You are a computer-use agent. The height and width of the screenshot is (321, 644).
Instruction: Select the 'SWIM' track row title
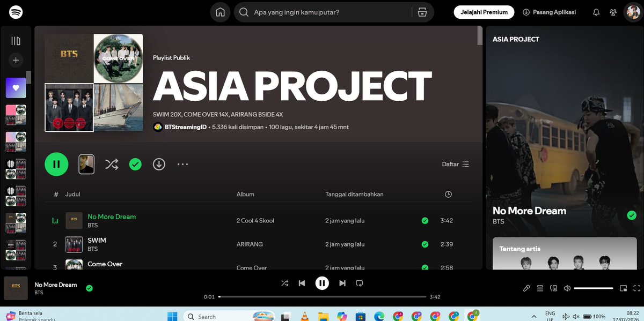click(x=97, y=240)
